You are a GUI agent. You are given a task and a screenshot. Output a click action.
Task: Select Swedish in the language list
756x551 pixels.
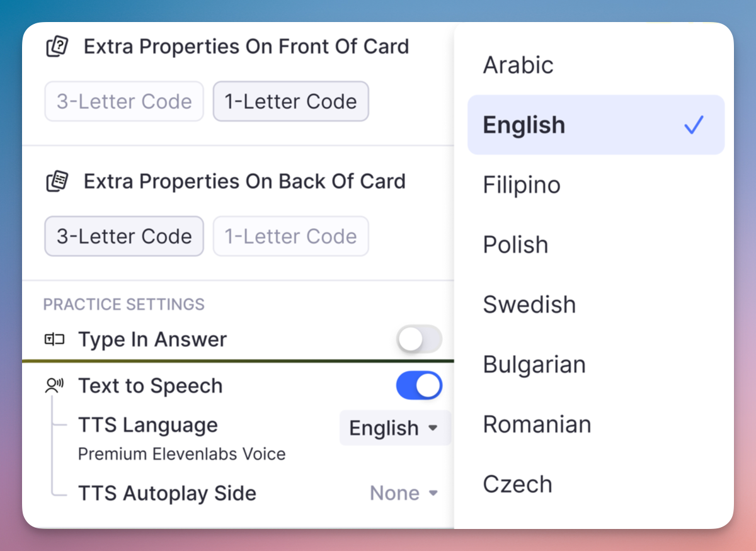(x=529, y=305)
